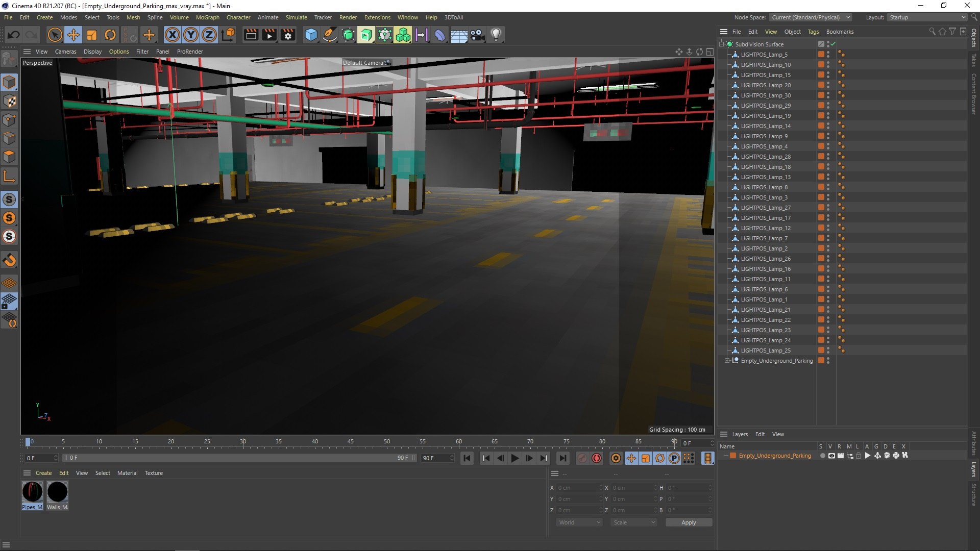Add a Subdivision Surface generator
980x551 pixels.
[348, 35]
